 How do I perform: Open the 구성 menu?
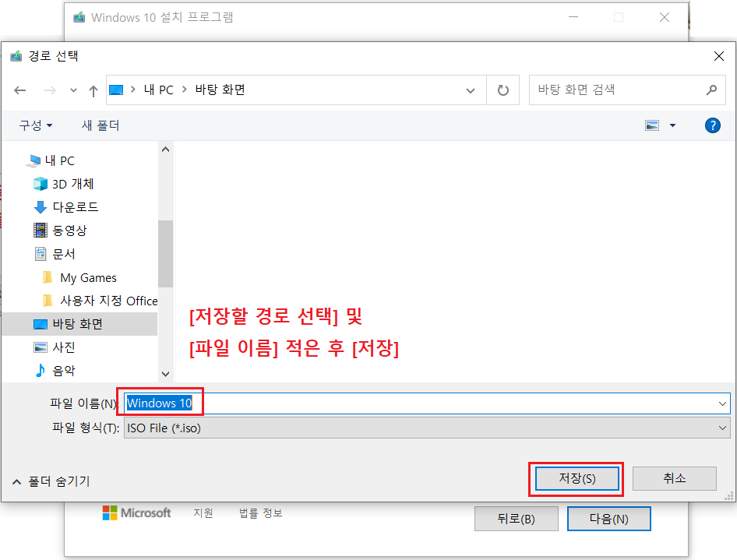click(36, 125)
